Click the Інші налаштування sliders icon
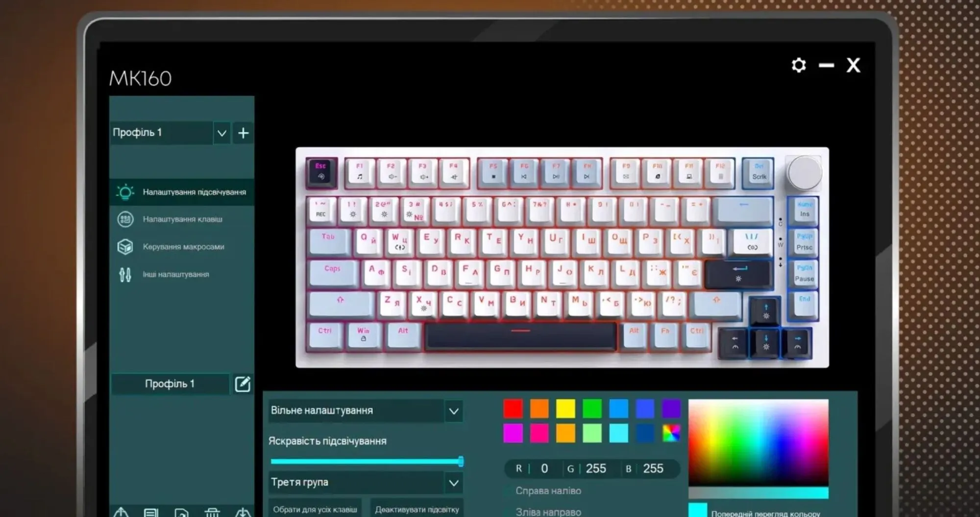 [125, 274]
